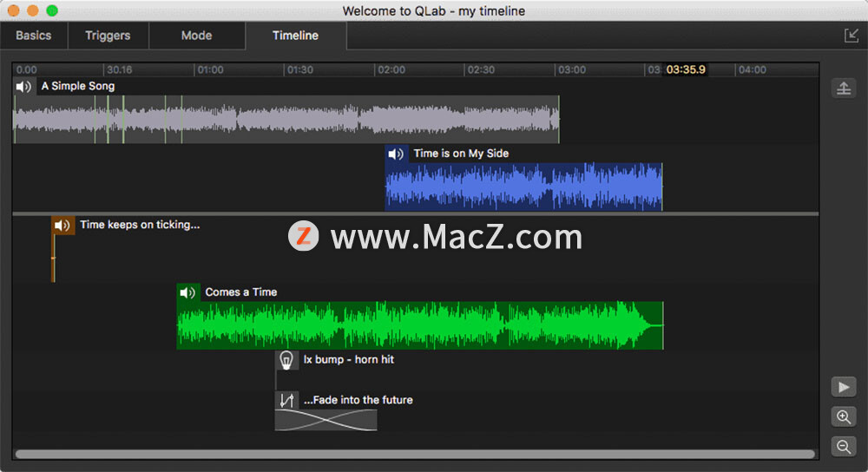The height and width of the screenshot is (472, 868).
Task: Click the 03:00 mark on the ruler
Action: click(x=572, y=70)
